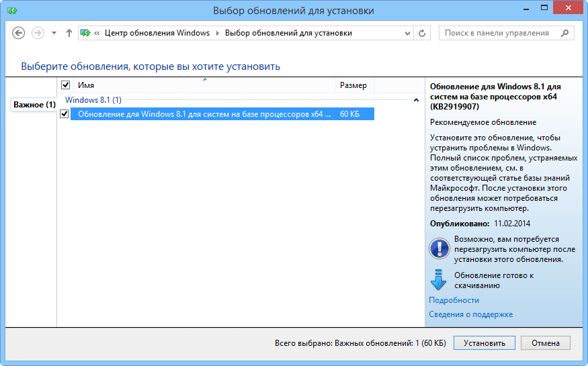Sort by 'Размер' column header
This screenshot has height=366, width=588.
pyautogui.click(x=355, y=85)
